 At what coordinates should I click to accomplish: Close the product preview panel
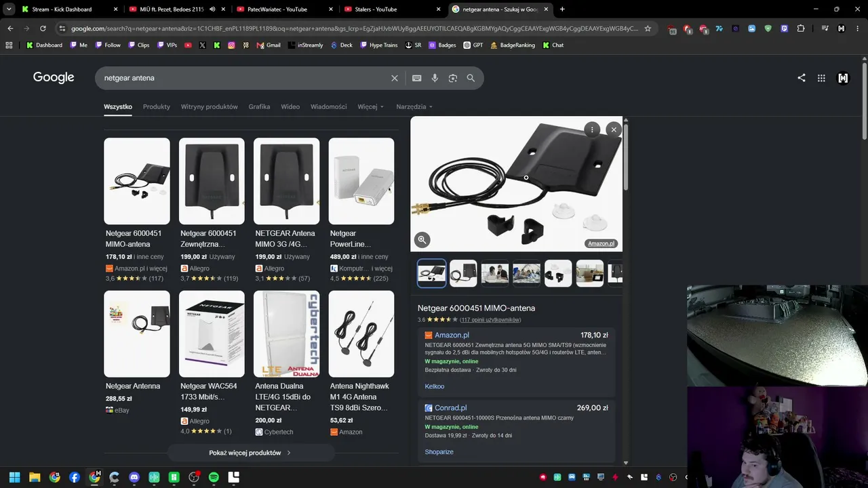(x=614, y=129)
